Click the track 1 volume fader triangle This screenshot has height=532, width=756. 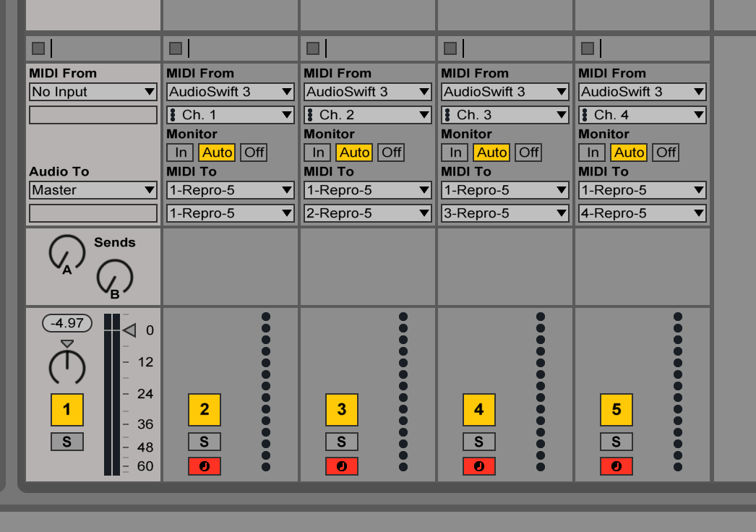tap(129, 330)
